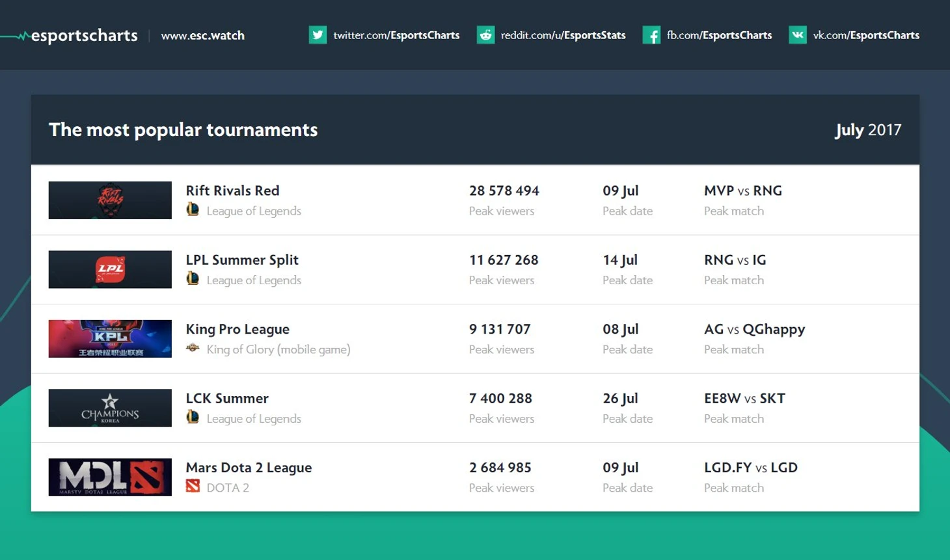Viewport: 950px width, 560px height.
Task: Open reddit.com/u/EsportsStats link text
Action: pyautogui.click(x=563, y=35)
